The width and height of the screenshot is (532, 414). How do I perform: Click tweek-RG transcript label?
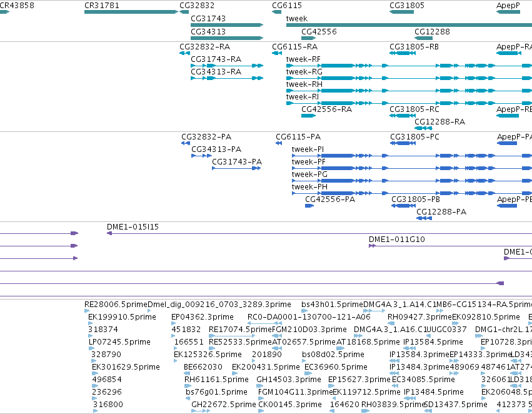[304, 72]
